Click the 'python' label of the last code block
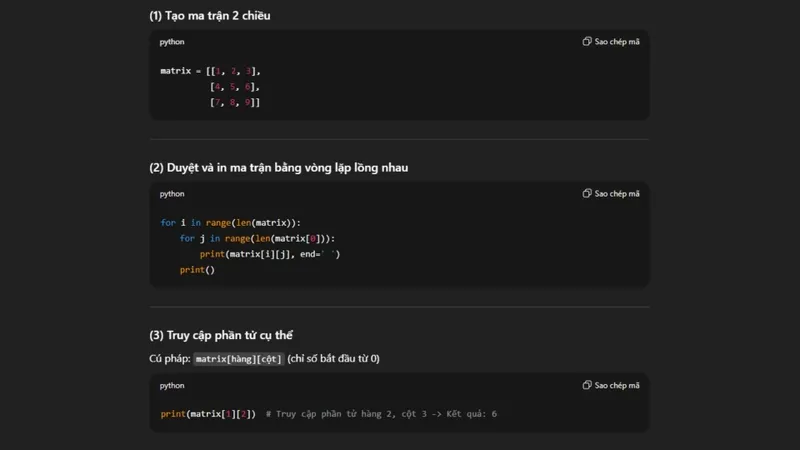The height and width of the screenshot is (450, 800). 172,385
